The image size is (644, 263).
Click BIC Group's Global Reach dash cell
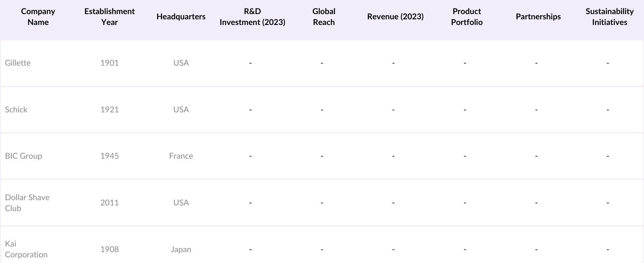pyautogui.click(x=322, y=156)
